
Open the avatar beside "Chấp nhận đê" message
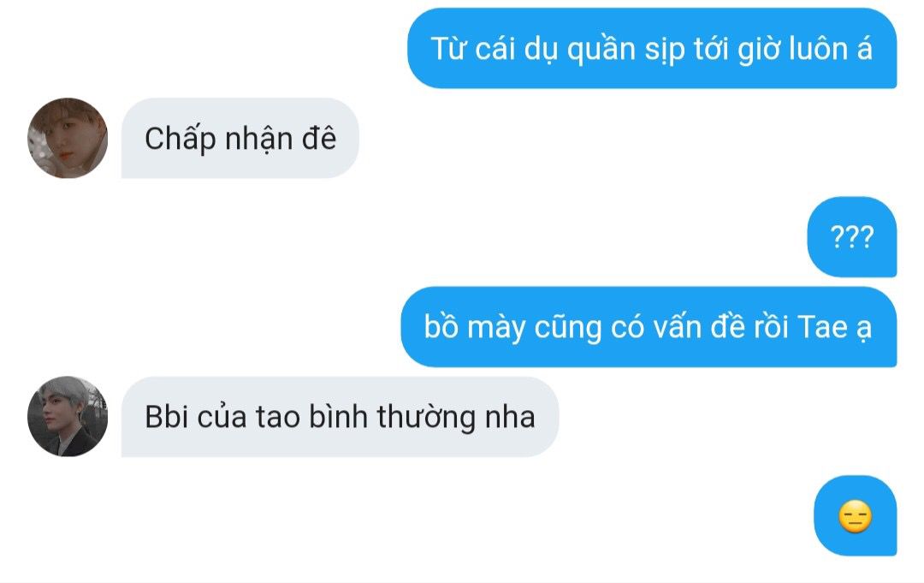point(68,138)
